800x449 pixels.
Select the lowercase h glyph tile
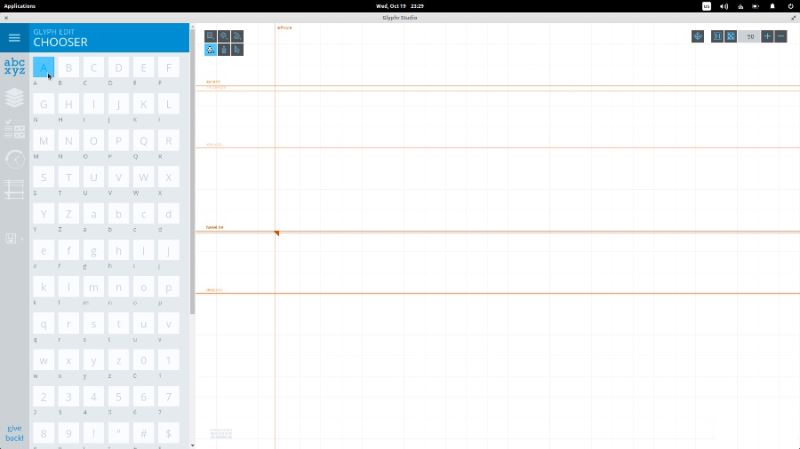pyautogui.click(x=118, y=251)
